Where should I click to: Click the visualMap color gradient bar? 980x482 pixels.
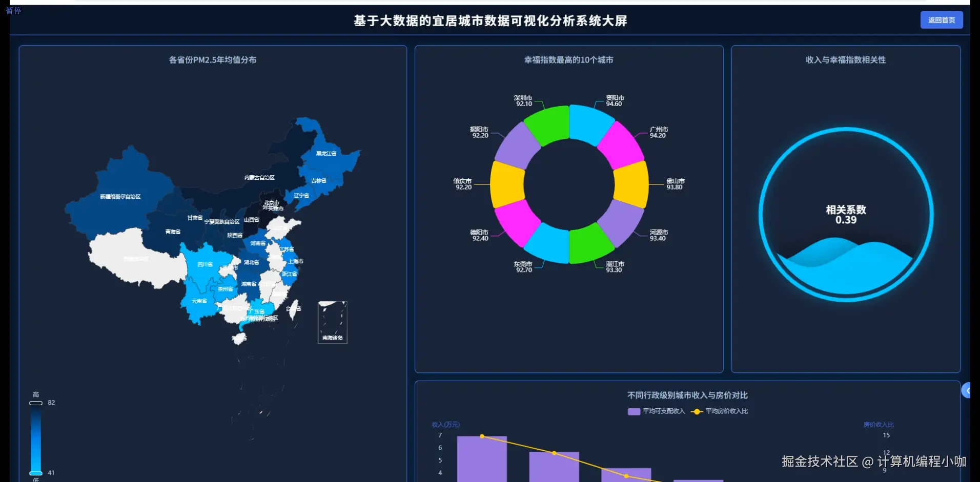click(x=36, y=438)
